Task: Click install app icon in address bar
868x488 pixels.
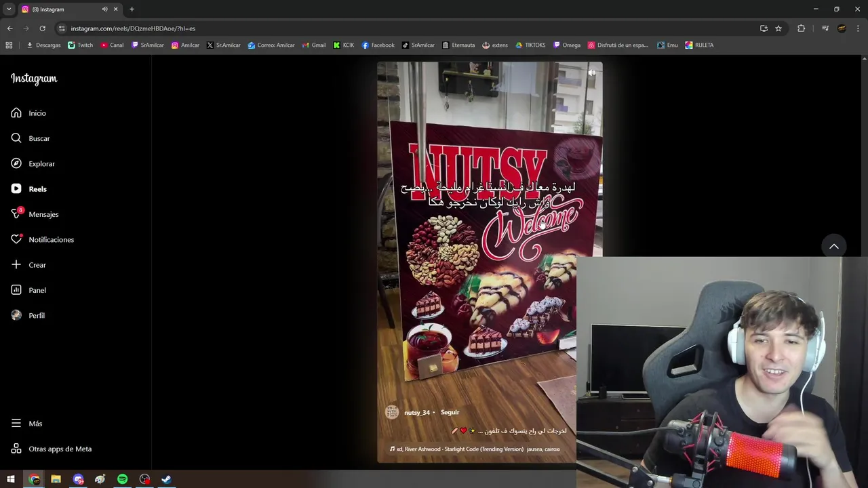Action: (764, 28)
